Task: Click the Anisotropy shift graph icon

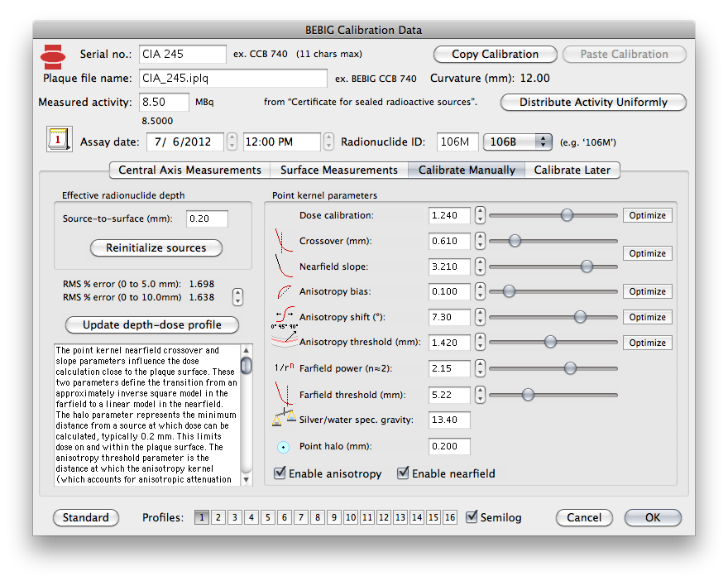Action: click(x=284, y=317)
